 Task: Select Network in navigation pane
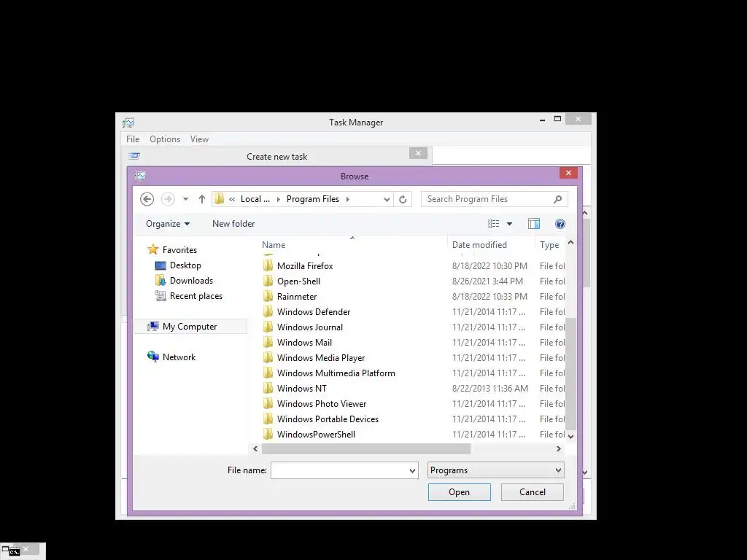[x=179, y=357]
